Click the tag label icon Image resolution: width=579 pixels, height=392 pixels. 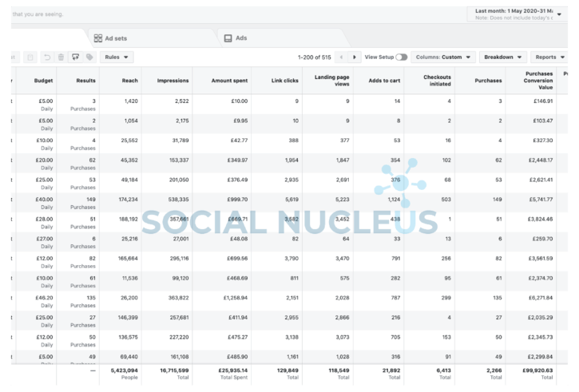pyautogui.click(x=89, y=57)
